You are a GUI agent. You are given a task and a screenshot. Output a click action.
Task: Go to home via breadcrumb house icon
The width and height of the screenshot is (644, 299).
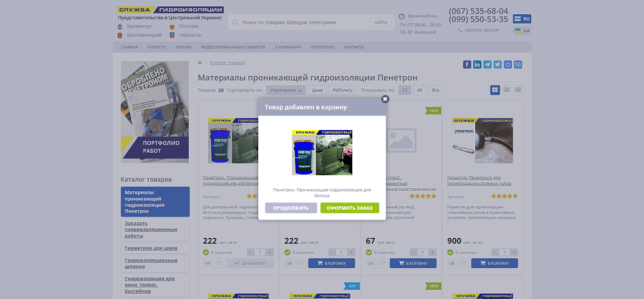click(200, 63)
